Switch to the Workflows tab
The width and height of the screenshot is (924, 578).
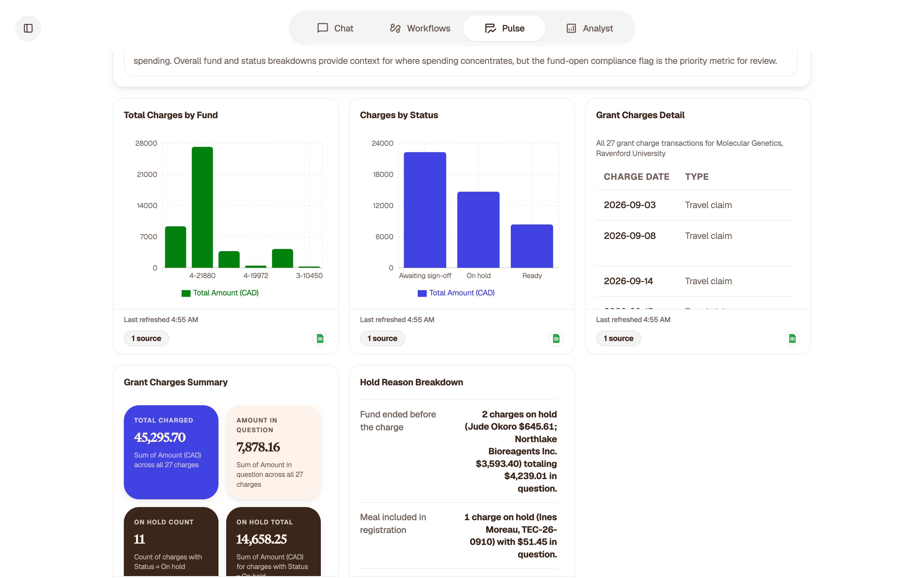click(x=420, y=28)
